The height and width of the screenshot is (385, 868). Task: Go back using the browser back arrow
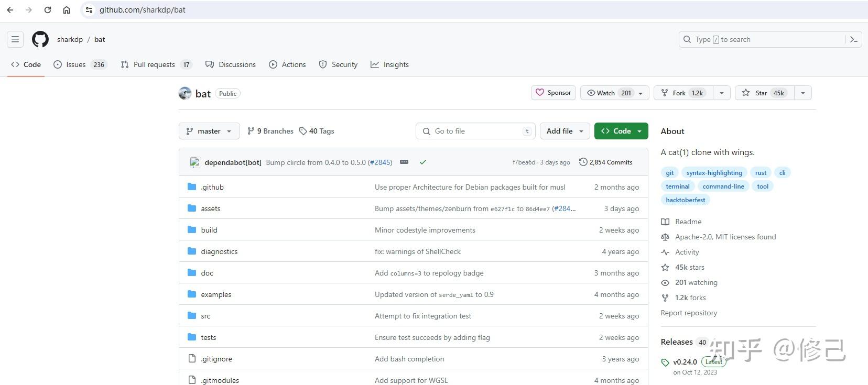[x=10, y=10]
